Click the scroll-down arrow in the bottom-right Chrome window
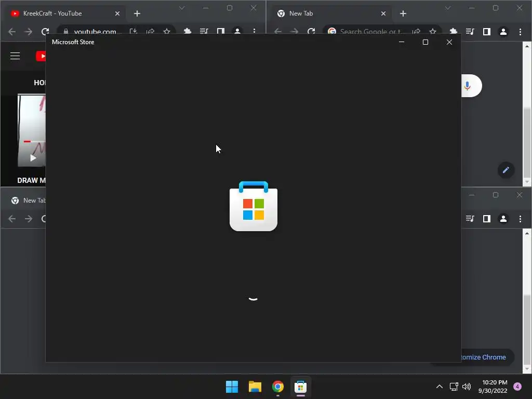532x399 pixels. [x=527, y=369]
